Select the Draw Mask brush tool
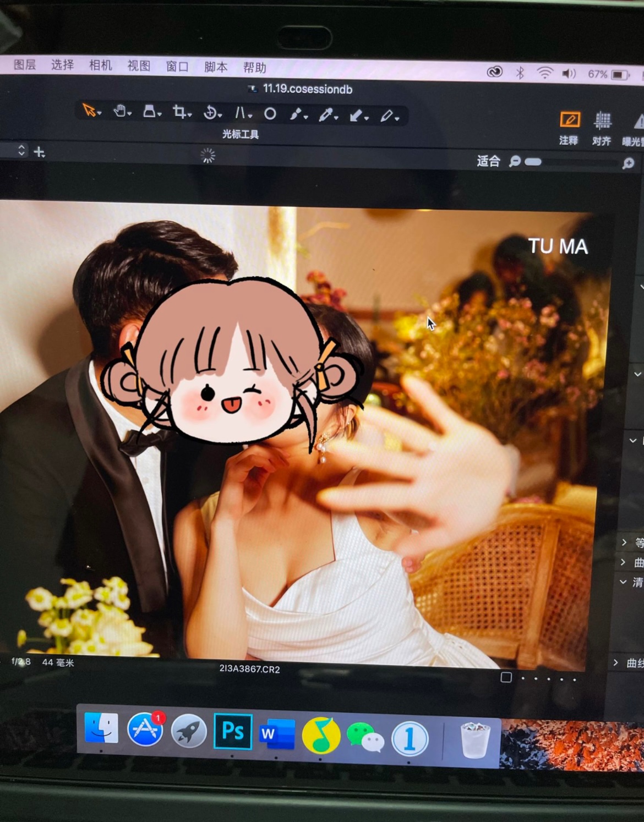Viewport: 644px width, 822px height. pos(296,114)
